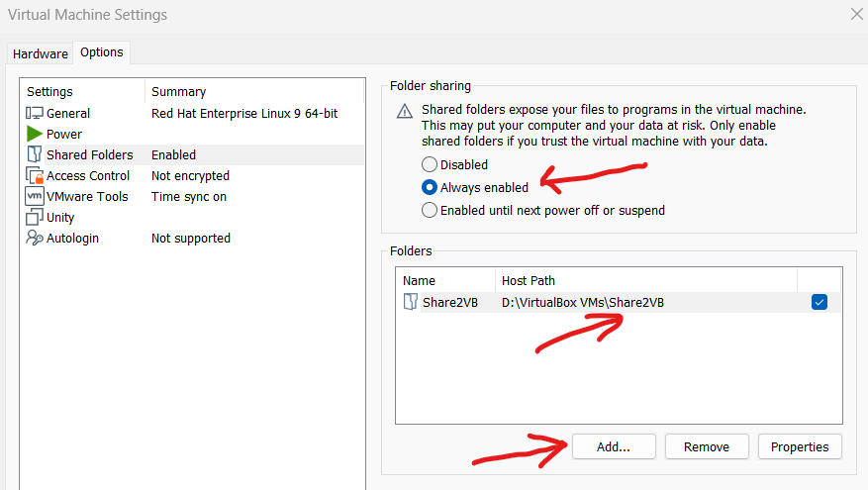
Task: Click the Unity window icon
Action: coord(34,218)
